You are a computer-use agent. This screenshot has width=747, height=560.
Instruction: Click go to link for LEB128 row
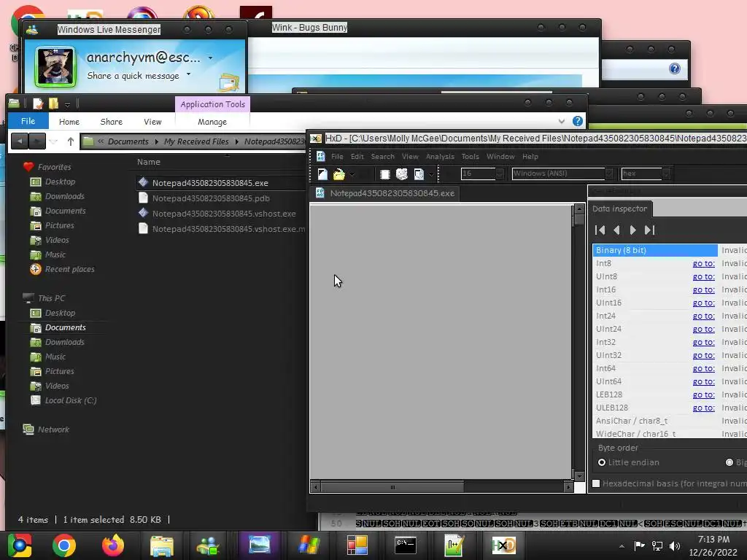point(704,394)
